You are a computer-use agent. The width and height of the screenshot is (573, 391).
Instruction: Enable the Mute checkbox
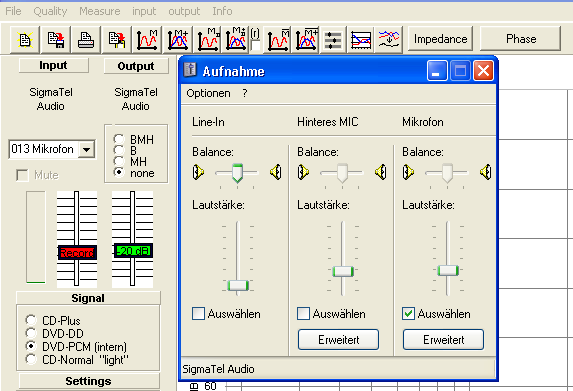click(22, 175)
